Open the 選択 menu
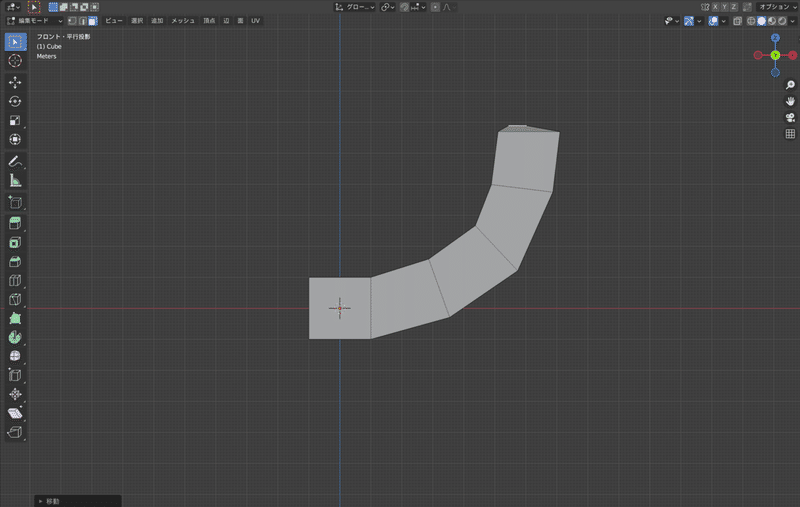Viewport: 800px width, 507px height. [137, 21]
